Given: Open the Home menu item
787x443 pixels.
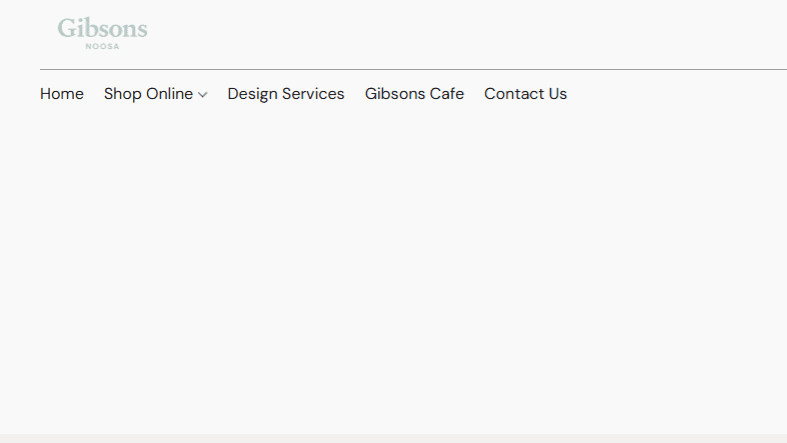Looking at the screenshot, I should pyautogui.click(x=62, y=94).
